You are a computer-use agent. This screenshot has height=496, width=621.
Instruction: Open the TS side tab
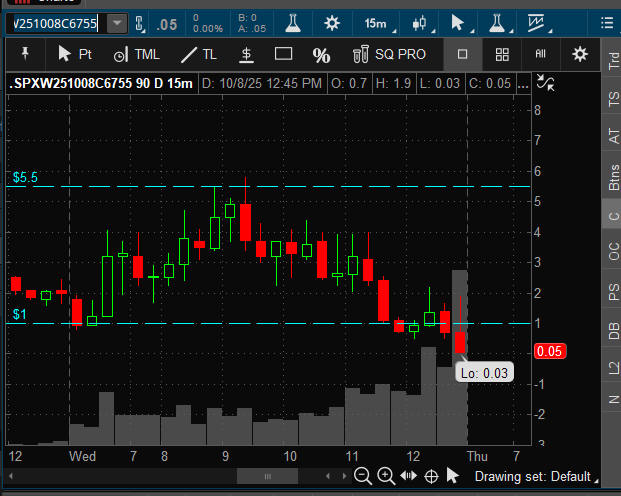tap(613, 98)
